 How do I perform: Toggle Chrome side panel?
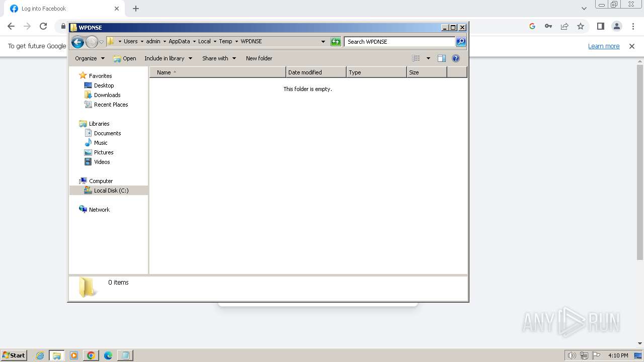(601, 26)
